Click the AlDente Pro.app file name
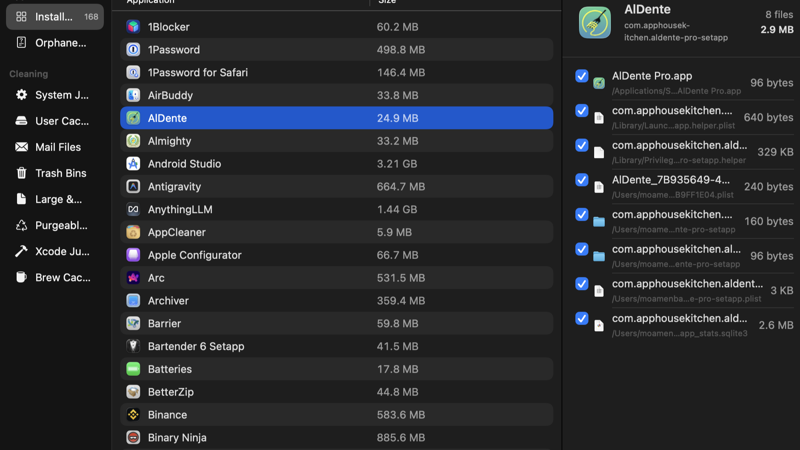 click(652, 76)
